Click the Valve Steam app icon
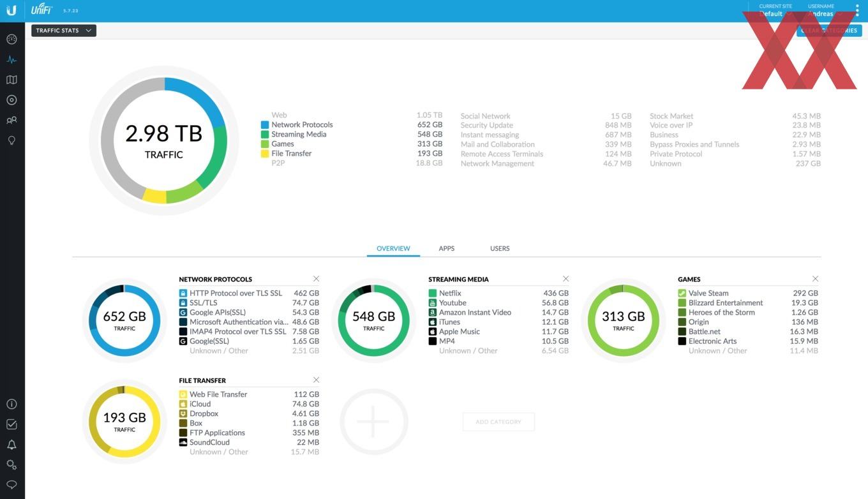This screenshot has width=868, height=499. click(682, 294)
